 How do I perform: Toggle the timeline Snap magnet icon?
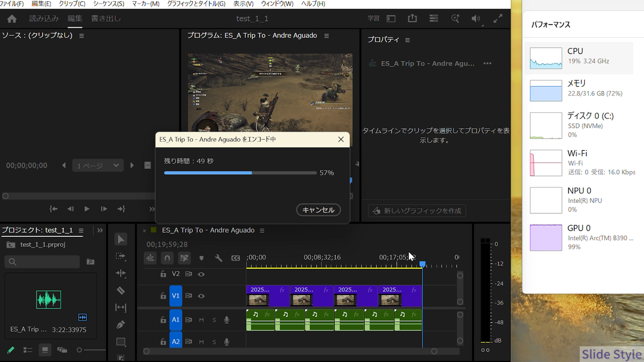point(167,258)
